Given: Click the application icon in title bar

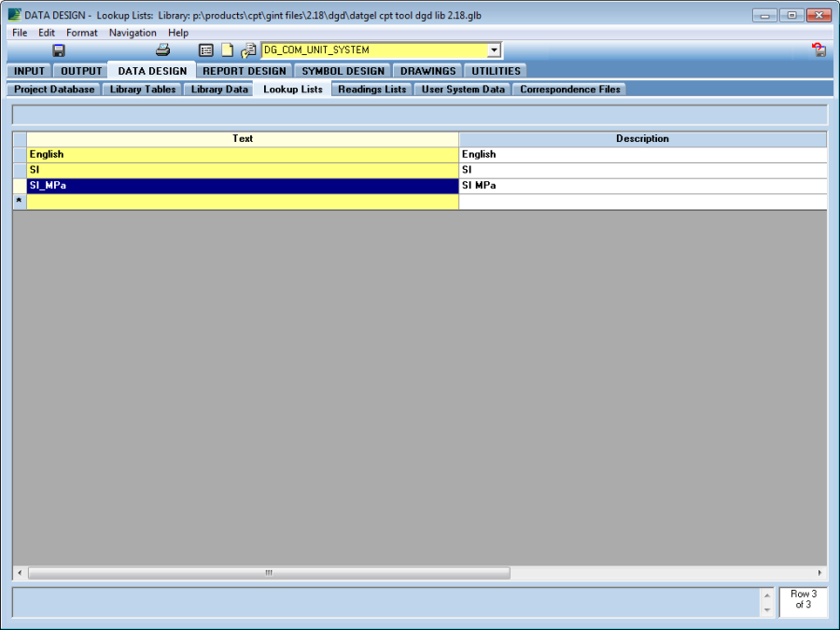Looking at the screenshot, I should 13,15.
